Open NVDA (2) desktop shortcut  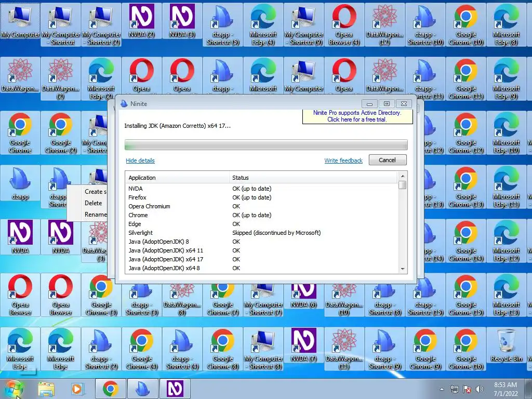(x=141, y=21)
